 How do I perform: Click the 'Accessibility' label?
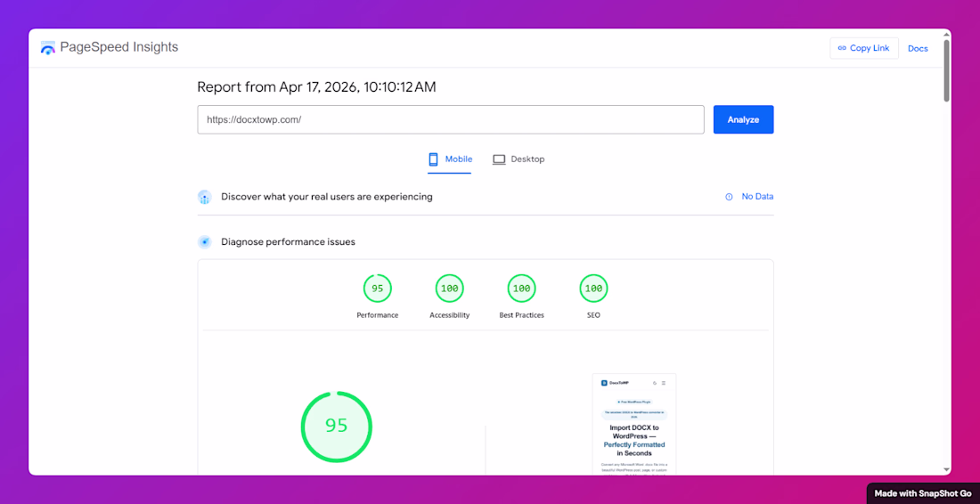point(449,315)
